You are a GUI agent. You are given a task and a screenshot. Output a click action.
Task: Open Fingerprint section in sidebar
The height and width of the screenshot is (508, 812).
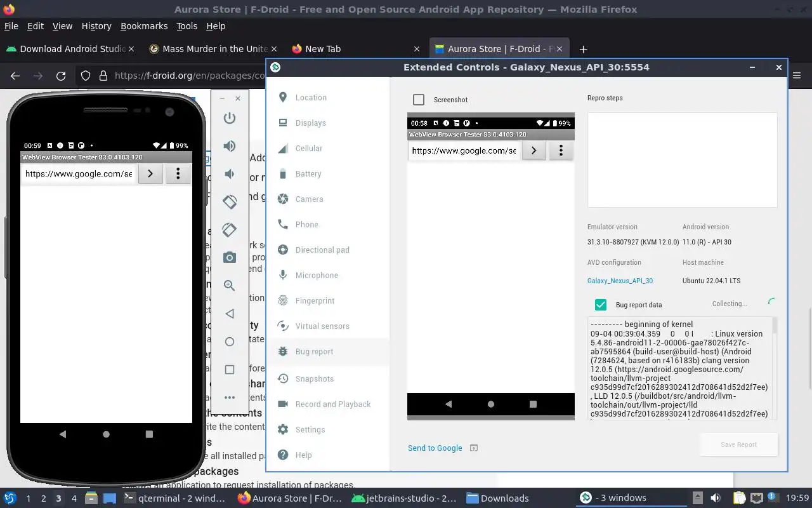point(328,301)
